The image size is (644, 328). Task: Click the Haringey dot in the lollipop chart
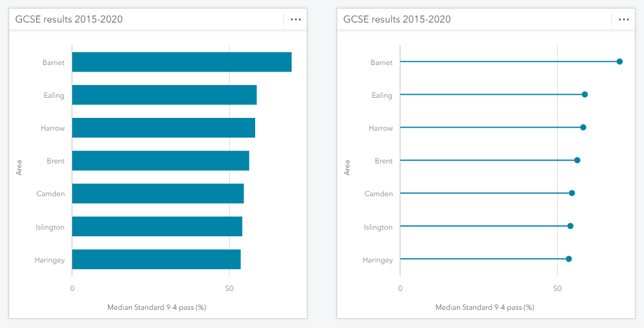(x=569, y=259)
